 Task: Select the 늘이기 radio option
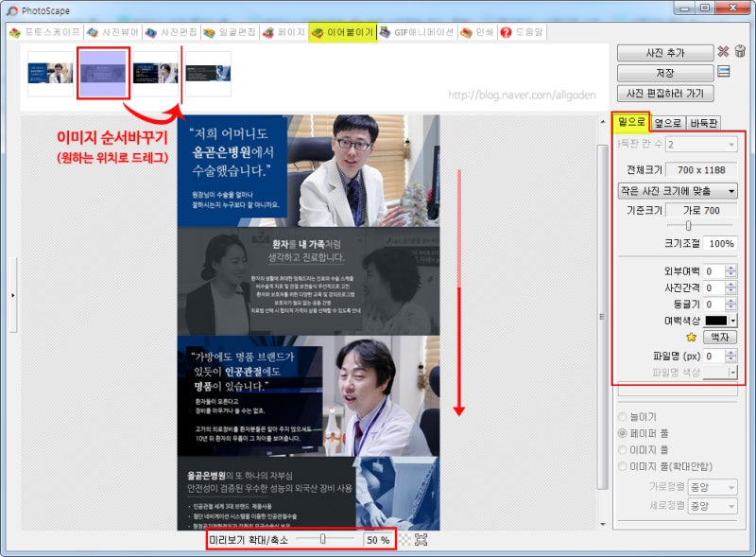pyautogui.click(x=623, y=416)
